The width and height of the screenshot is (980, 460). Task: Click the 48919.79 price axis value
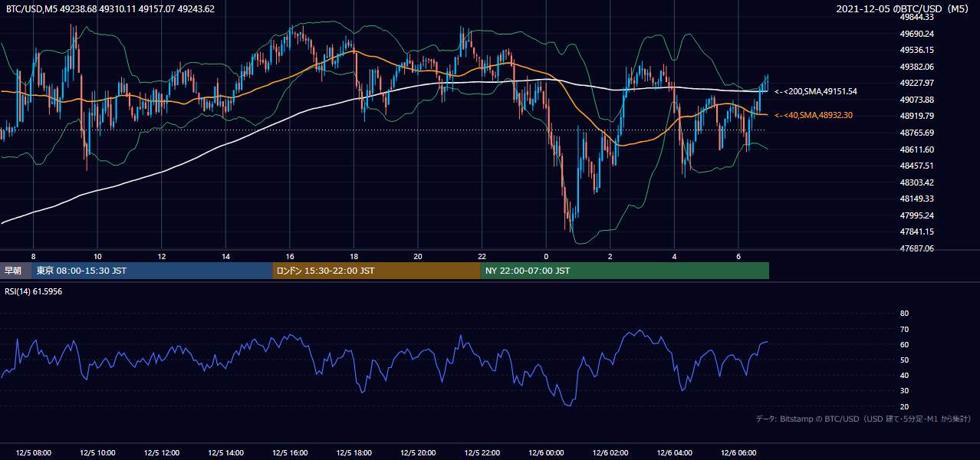pyautogui.click(x=916, y=116)
